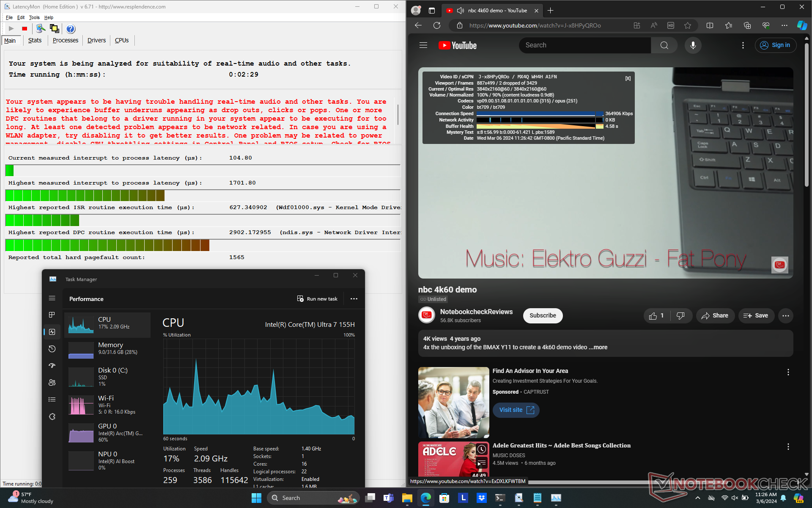The height and width of the screenshot is (508, 812).
Task: Select NPU 0 performance entry
Action: [108, 460]
